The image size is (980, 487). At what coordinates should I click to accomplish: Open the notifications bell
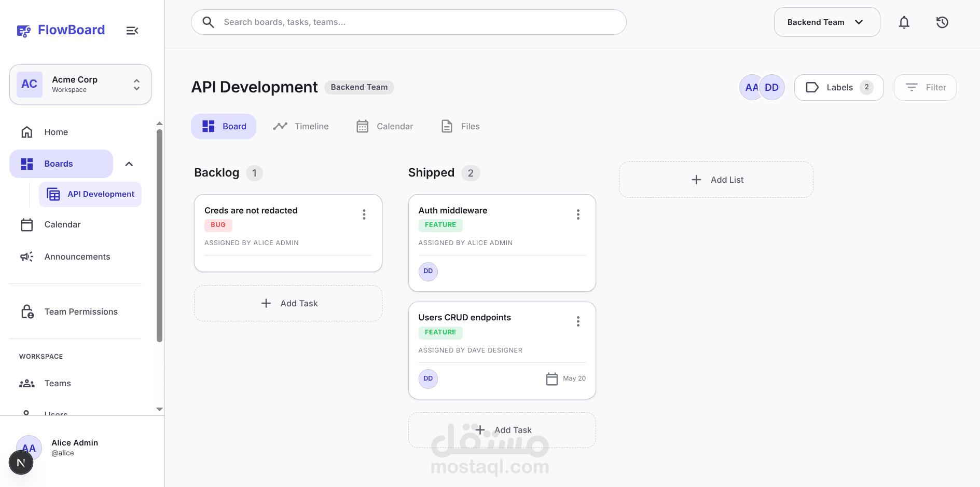click(904, 22)
